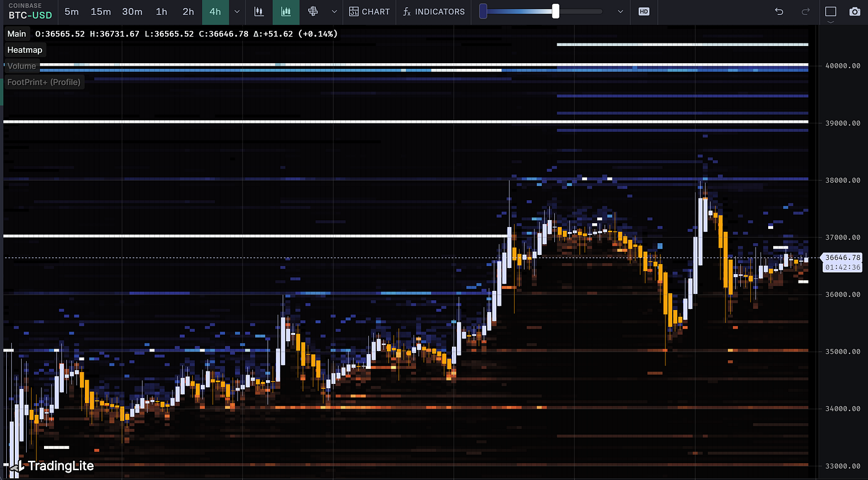This screenshot has height=480, width=868.
Task: Click the 35000.00 price axis label
Action: [842, 352]
